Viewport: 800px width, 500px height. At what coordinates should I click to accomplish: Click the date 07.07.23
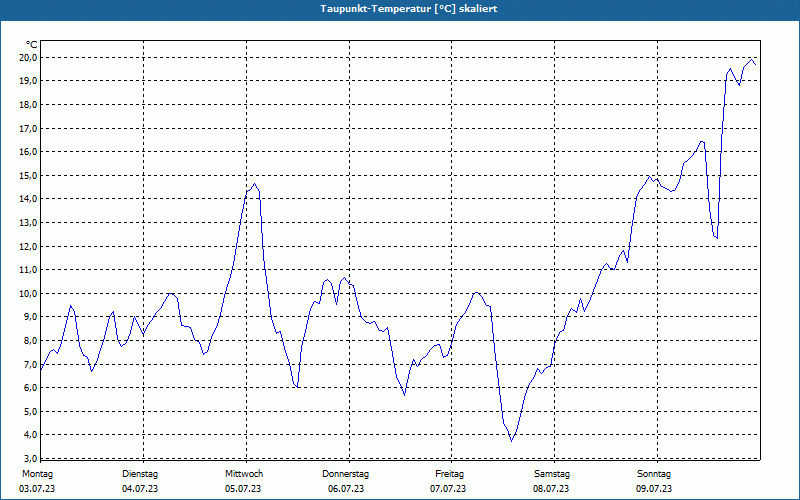point(448,489)
